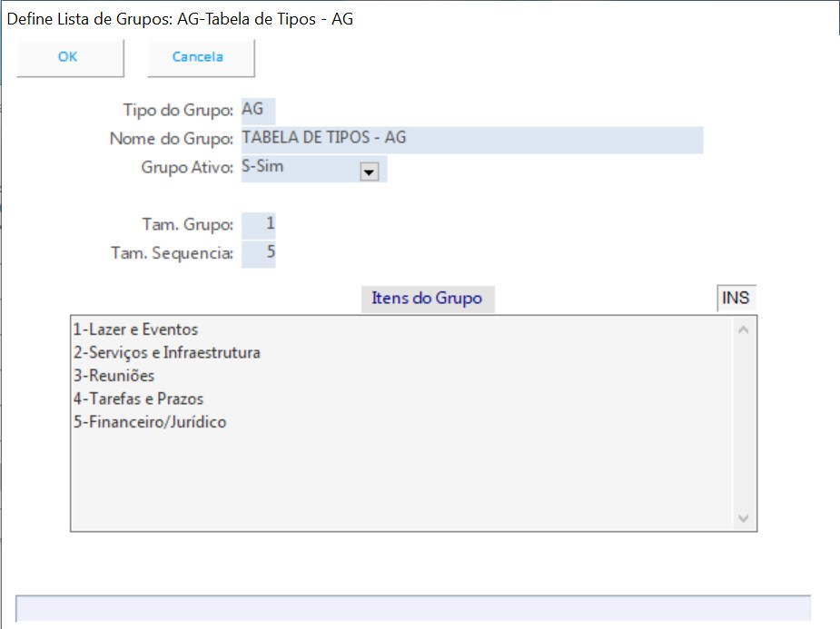Image resolution: width=840 pixels, height=629 pixels.
Task: Select the Tam. Grupo number field
Action: [259, 224]
